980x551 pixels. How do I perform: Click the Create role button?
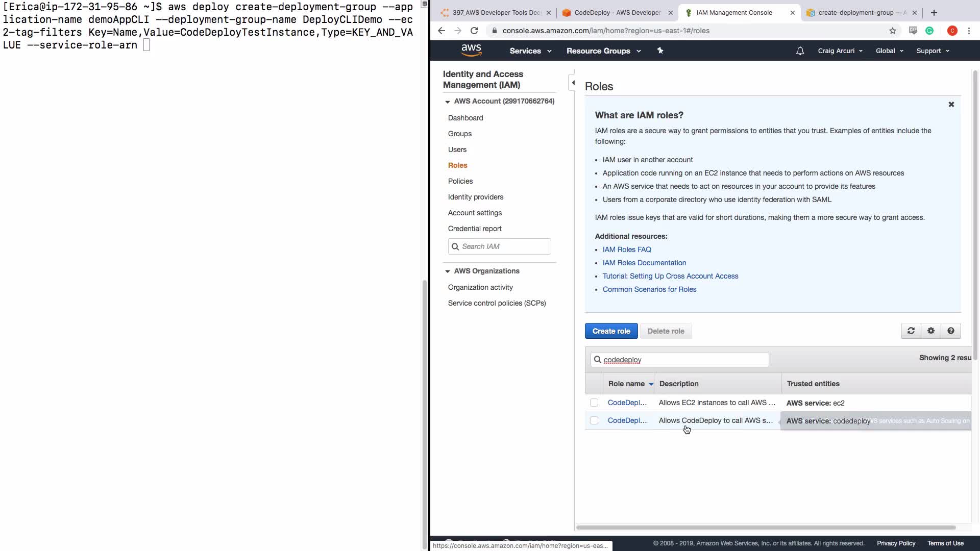(611, 331)
